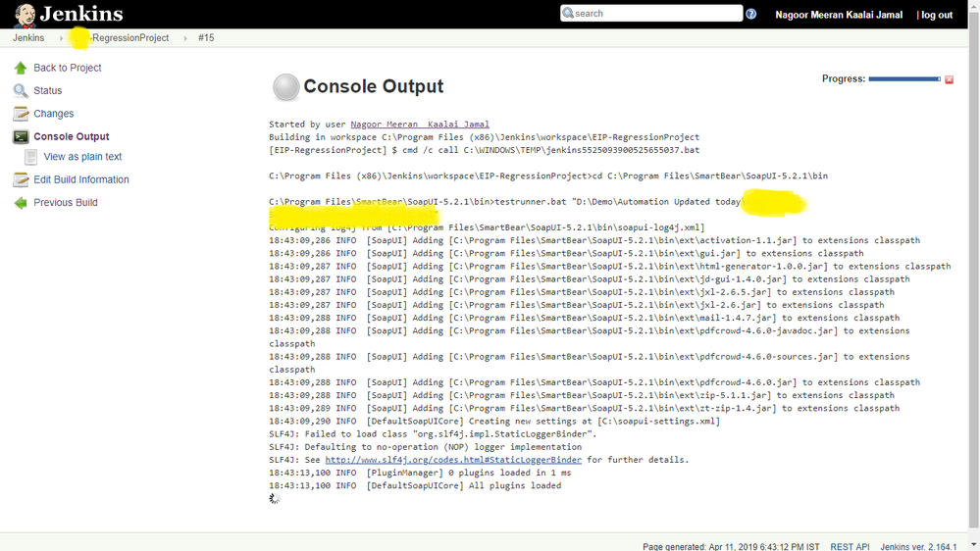Click the search input field
The height and width of the screenshot is (551, 980).
point(651,13)
